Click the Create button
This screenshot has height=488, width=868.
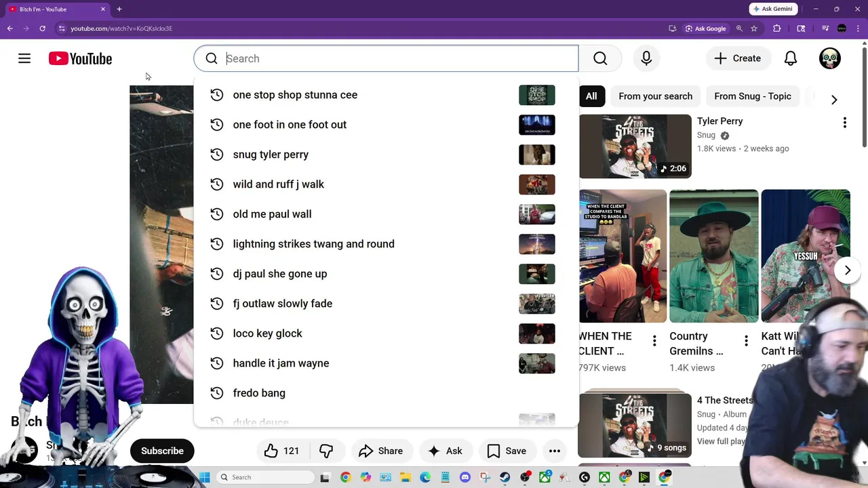(x=737, y=58)
